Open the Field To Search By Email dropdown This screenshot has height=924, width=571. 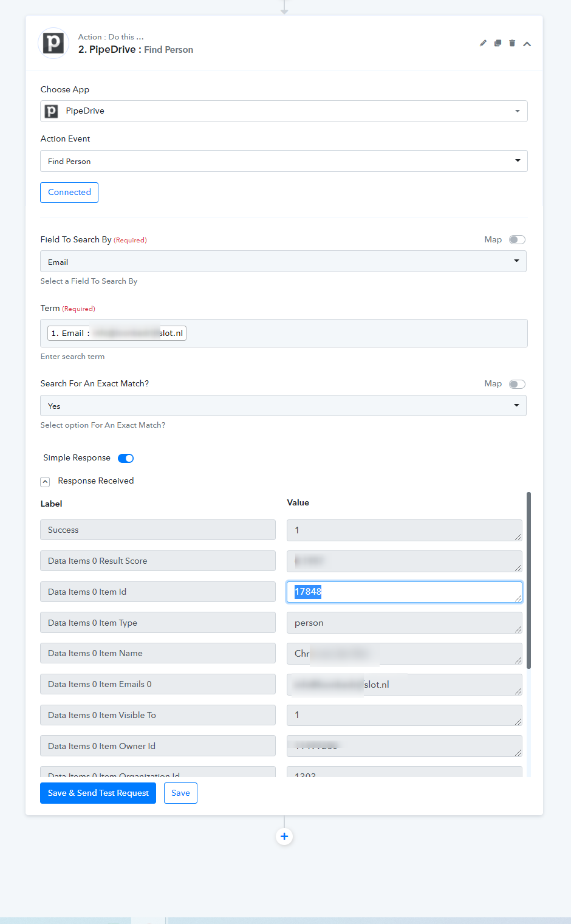pos(283,261)
